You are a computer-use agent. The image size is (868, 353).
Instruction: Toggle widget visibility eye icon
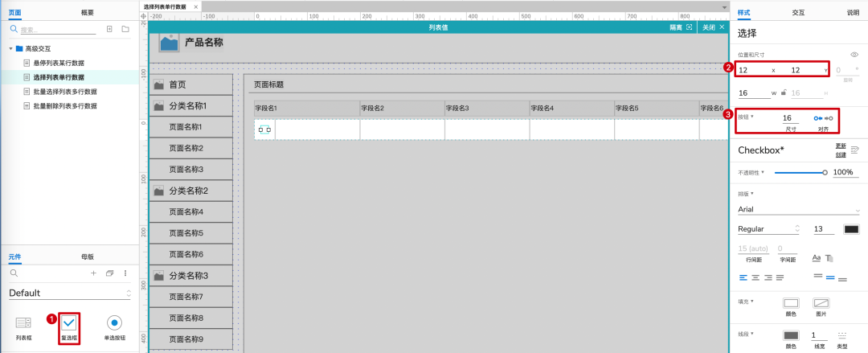coord(854,55)
